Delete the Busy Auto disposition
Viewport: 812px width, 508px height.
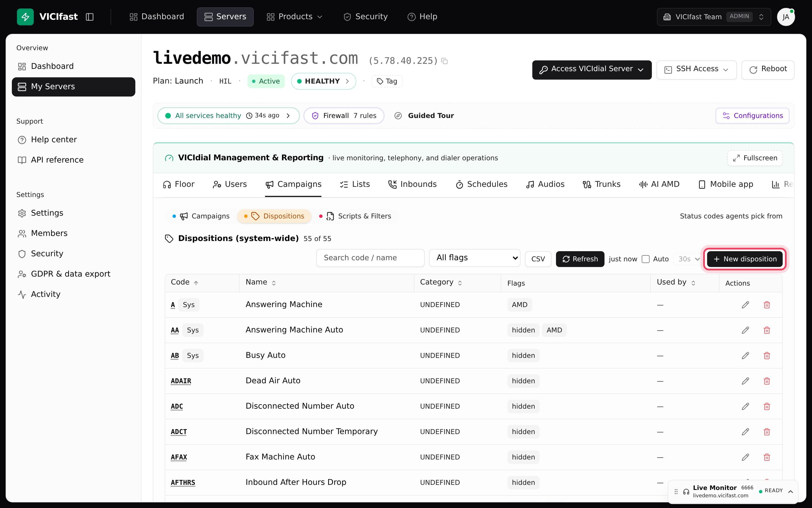point(767,356)
